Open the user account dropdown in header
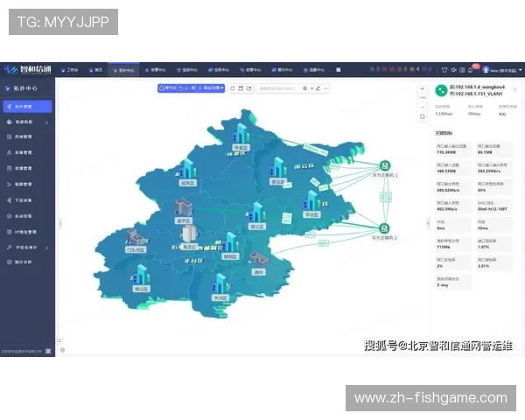525x420 pixels. tap(502, 70)
